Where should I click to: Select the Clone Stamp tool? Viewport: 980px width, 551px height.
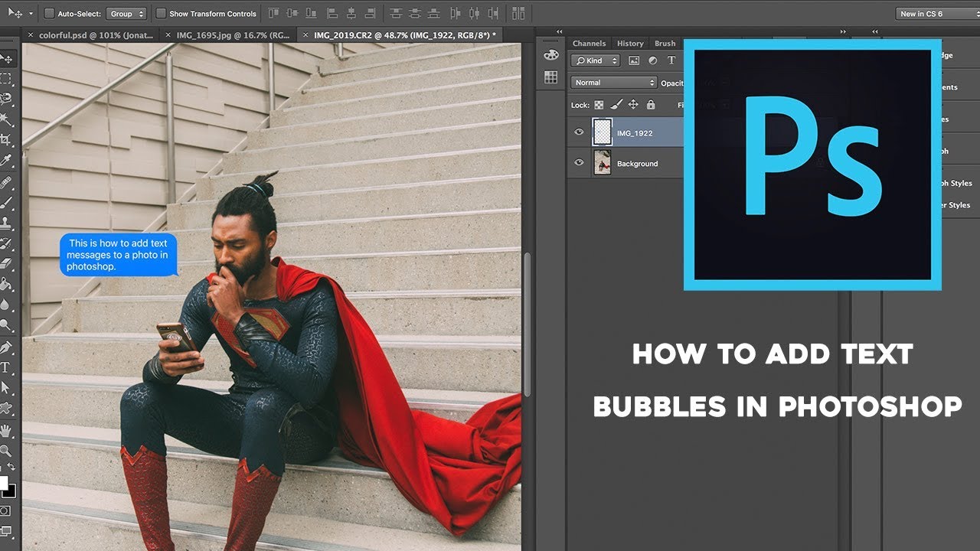point(7,223)
